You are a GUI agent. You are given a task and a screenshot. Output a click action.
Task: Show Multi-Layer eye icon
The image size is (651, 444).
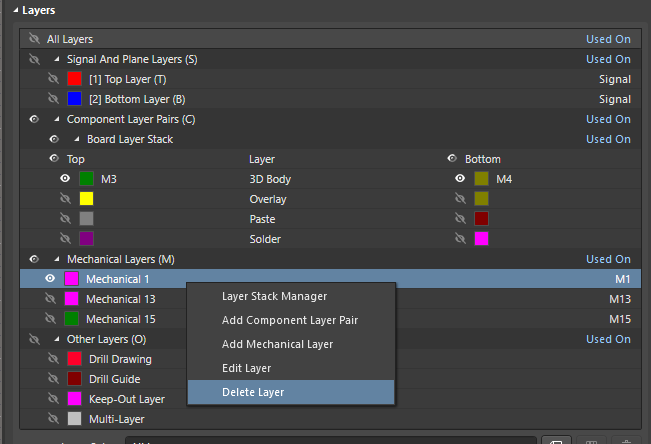click(53, 419)
